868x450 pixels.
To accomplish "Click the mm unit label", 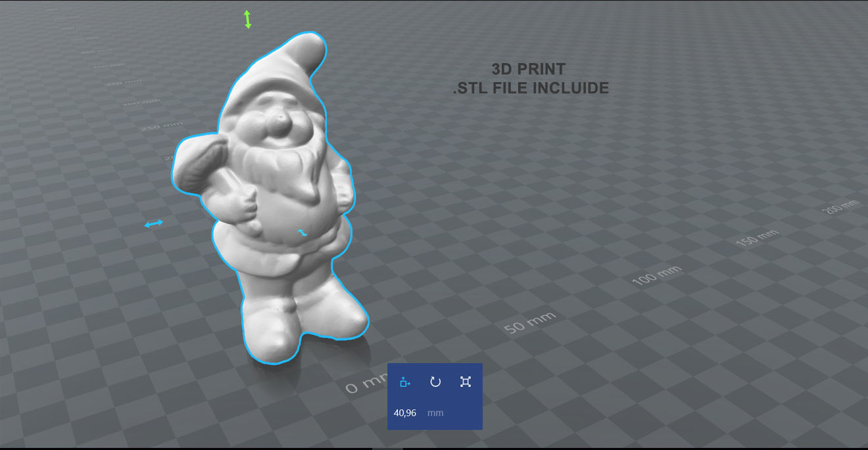I will click(x=435, y=413).
